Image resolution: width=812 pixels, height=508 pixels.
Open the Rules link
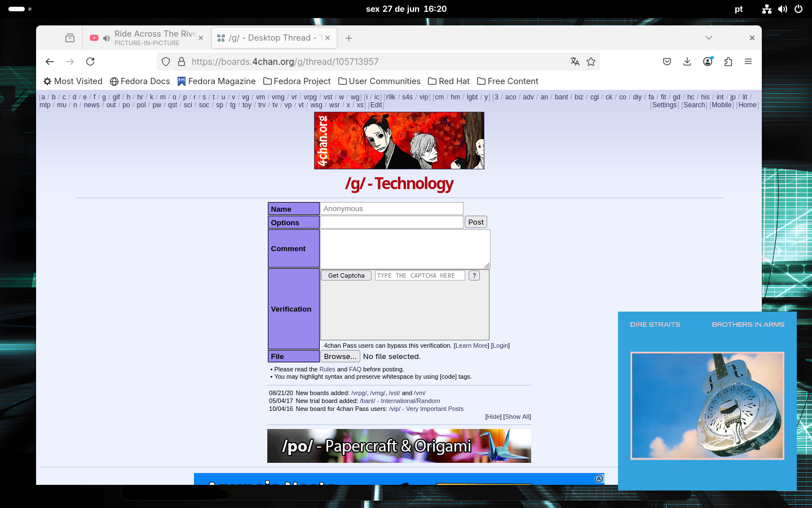coord(327,369)
